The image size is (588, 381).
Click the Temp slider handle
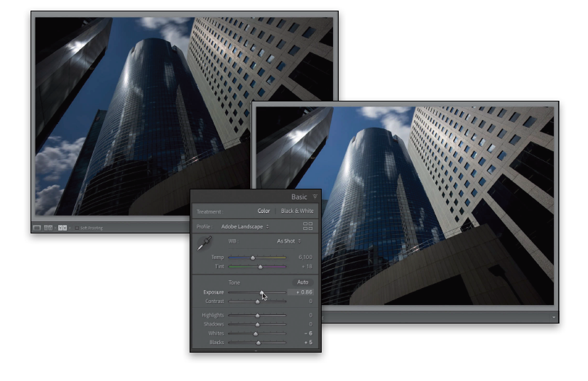click(253, 258)
